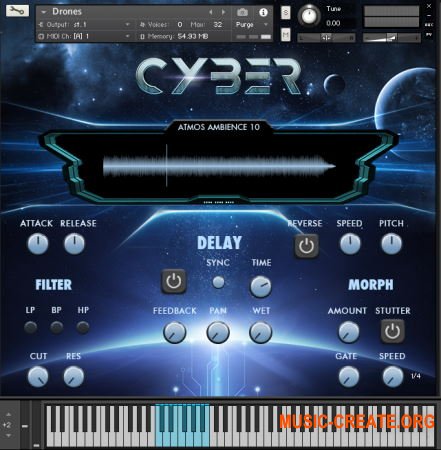441x450 pixels.
Task: Expand the Drones instrument dropdown arrow
Action: tap(44, 12)
